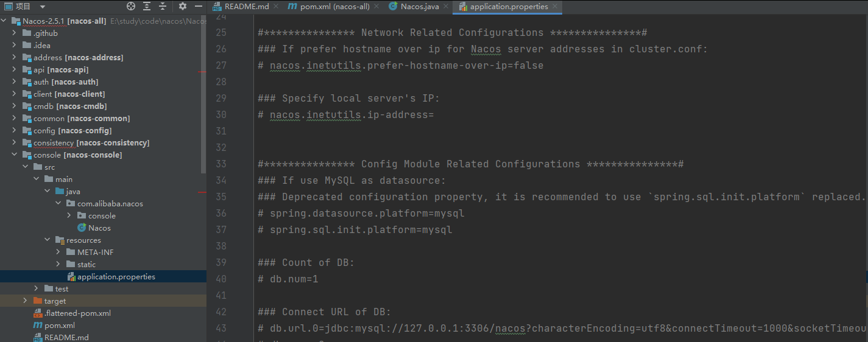Image resolution: width=868 pixels, height=342 pixels.
Task: Expand the test folder
Action: (36, 289)
